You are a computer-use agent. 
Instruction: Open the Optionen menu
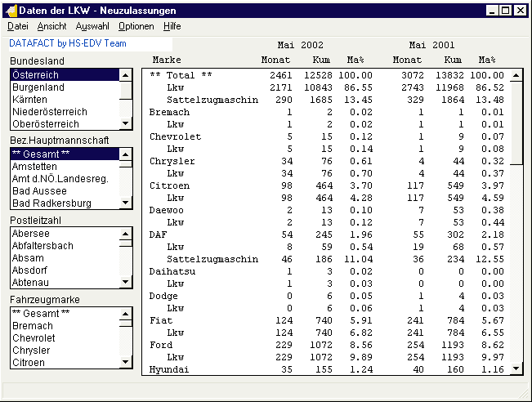point(136,26)
